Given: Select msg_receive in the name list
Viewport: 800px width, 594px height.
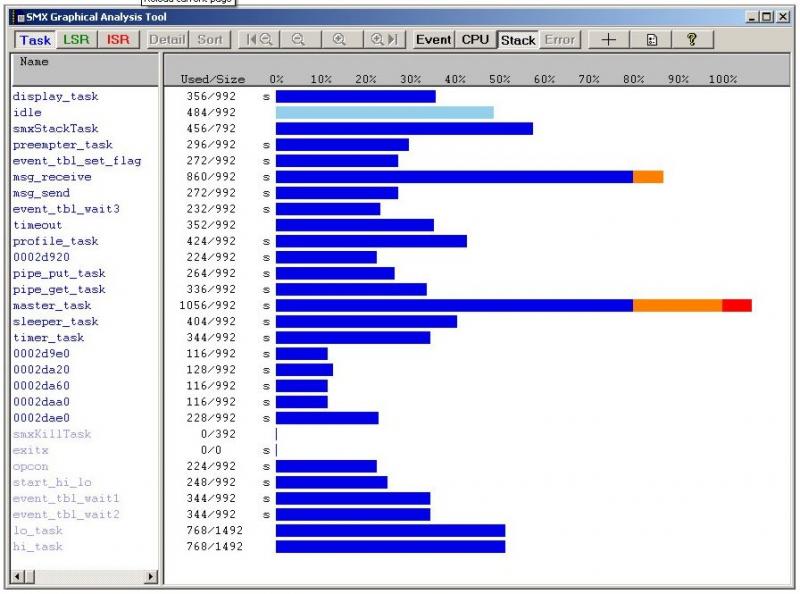Looking at the screenshot, I should [52, 177].
